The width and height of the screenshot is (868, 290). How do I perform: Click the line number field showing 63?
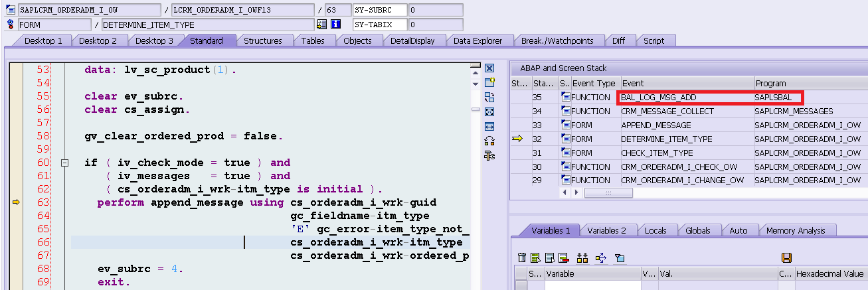339,11
